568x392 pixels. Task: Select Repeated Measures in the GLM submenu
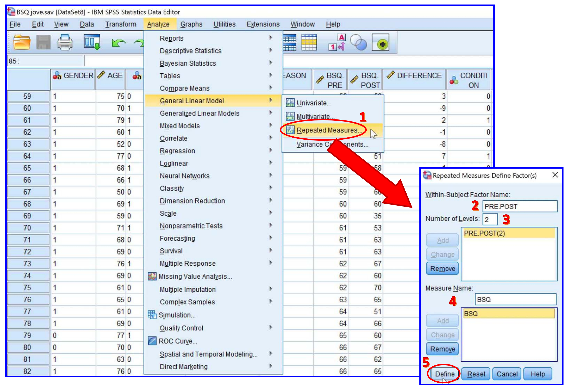click(329, 130)
